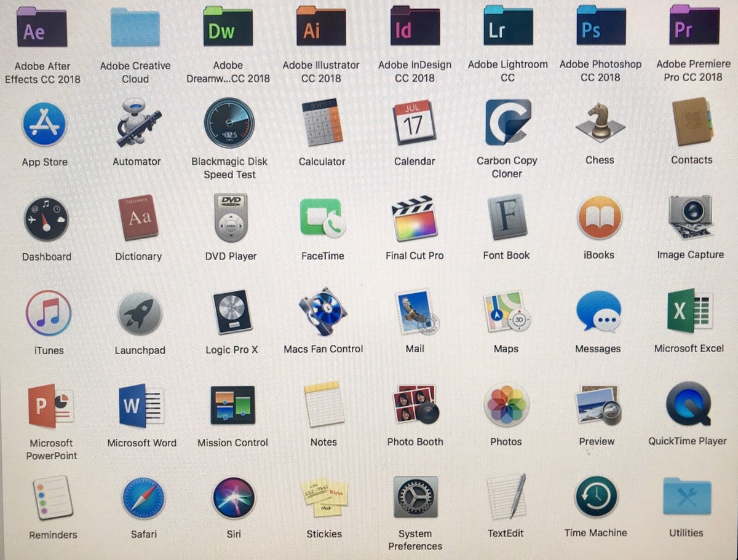738x560 pixels.
Task: Click the "QuickTime Player" name label
Action: pyautogui.click(x=688, y=441)
